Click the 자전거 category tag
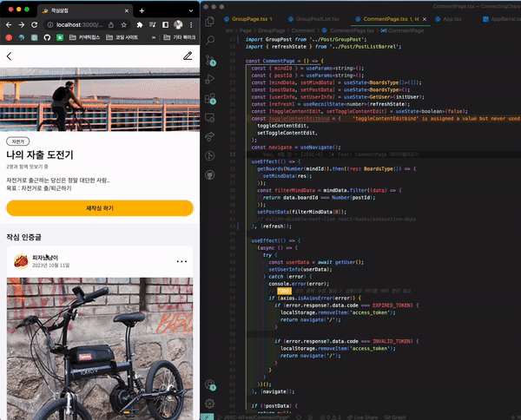Screen dimensions: 521x420 18,141
